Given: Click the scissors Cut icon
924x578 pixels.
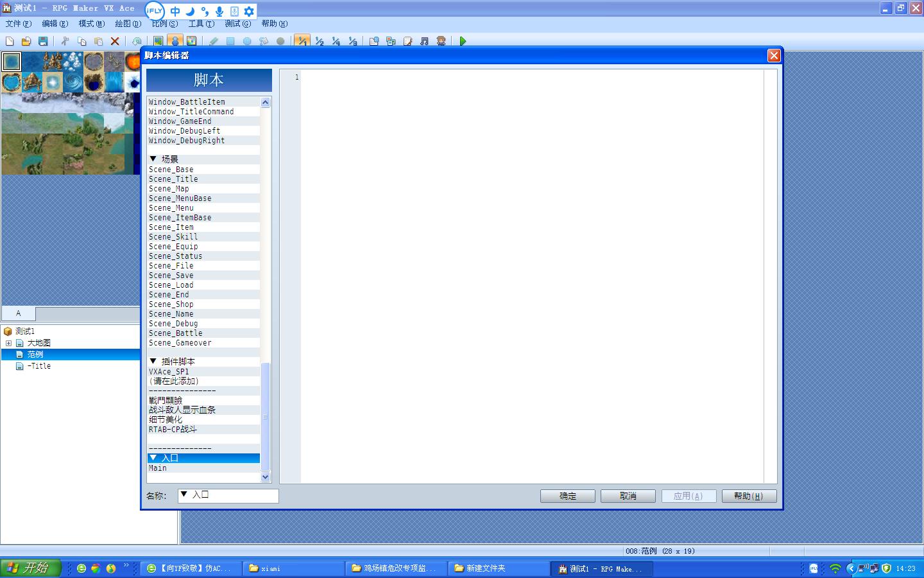Looking at the screenshot, I should (65, 41).
